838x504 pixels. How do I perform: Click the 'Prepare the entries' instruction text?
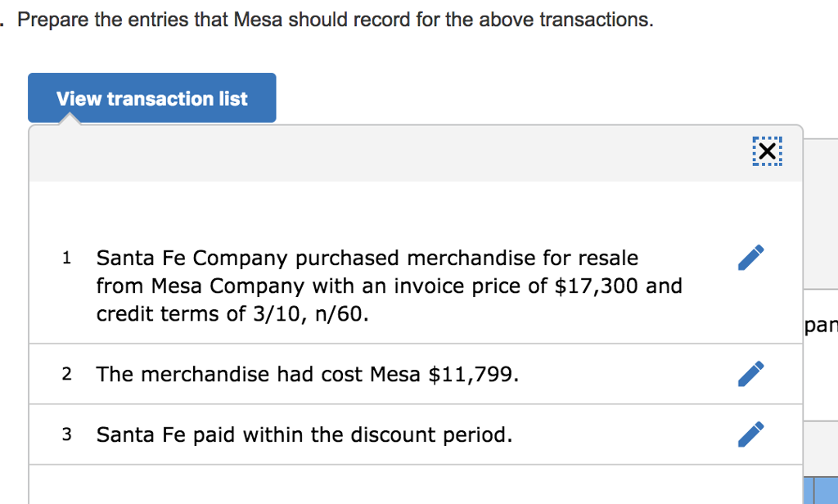(x=336, y=20)
